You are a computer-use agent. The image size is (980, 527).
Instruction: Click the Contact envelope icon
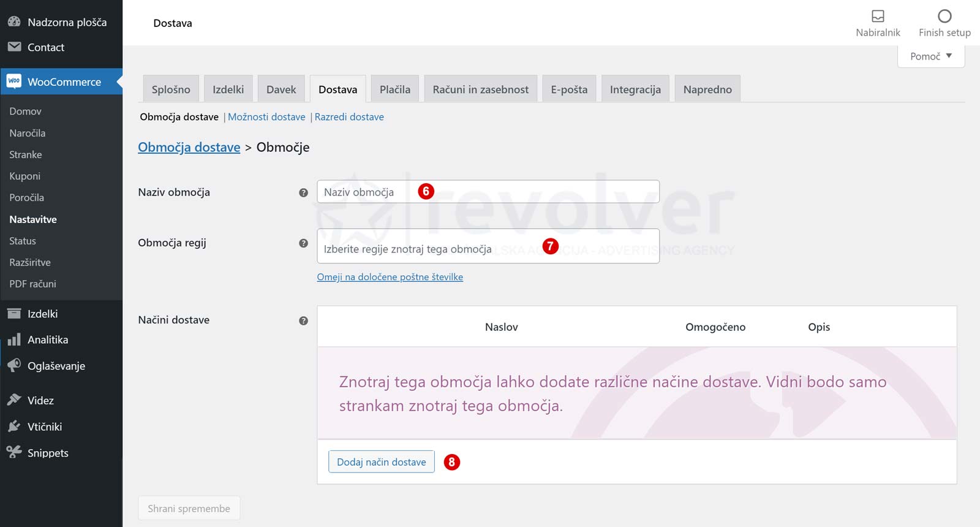[14, 47]
